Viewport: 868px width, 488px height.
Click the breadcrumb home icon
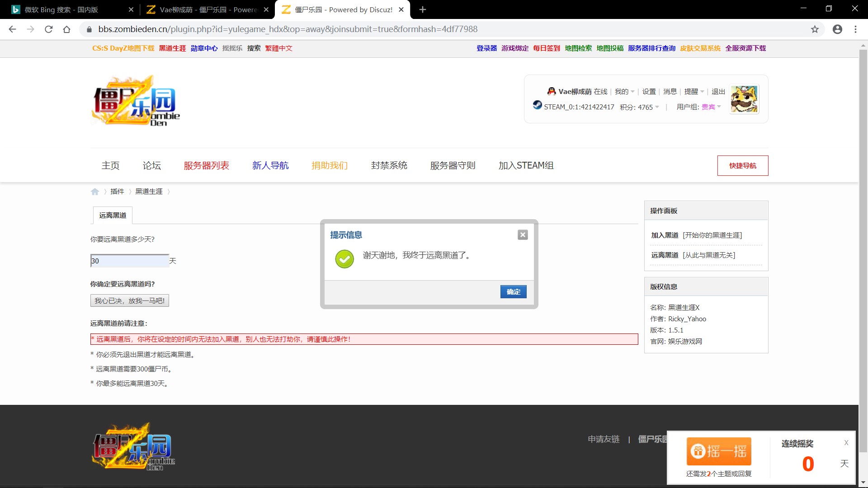tap(95, 192)
